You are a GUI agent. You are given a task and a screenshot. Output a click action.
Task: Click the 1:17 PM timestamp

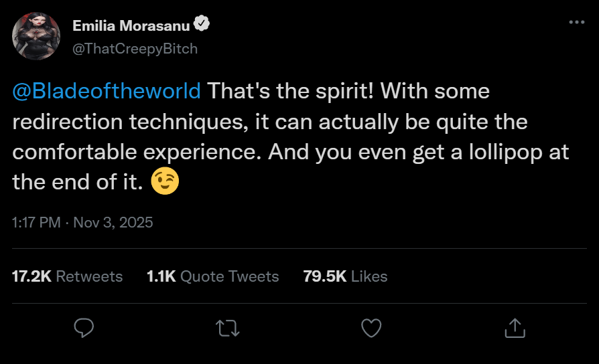[36, 222]
